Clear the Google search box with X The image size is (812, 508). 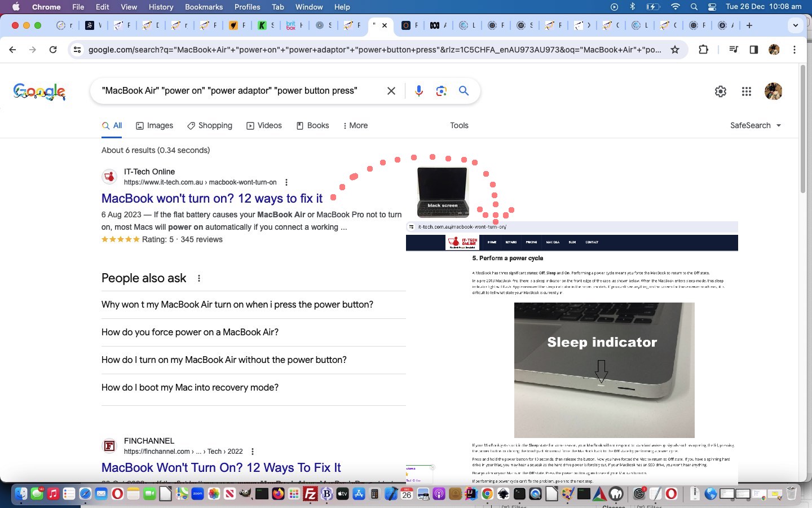(x=391, y=91)
